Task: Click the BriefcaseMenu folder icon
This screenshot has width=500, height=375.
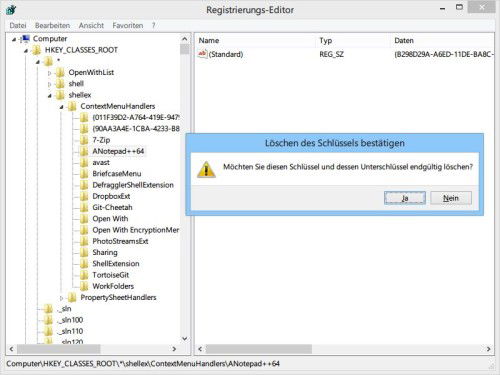Action: [84, 174]
